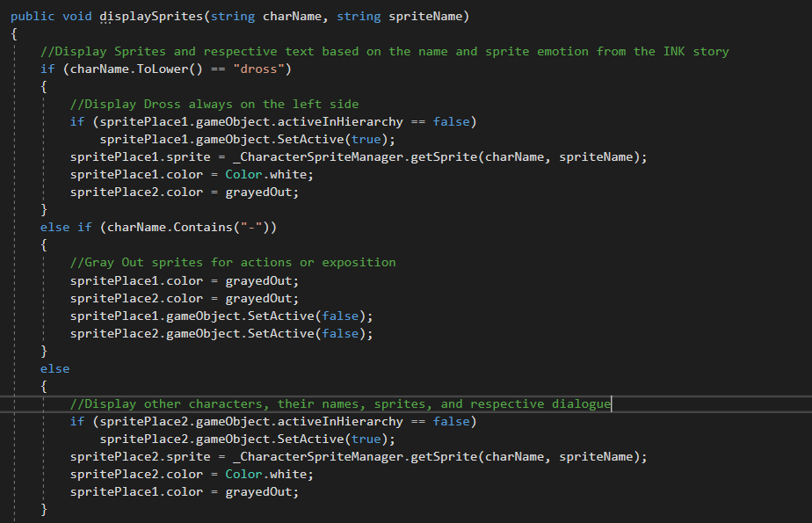Click the spritePlace1.gameObject.SetActive(false) statement

tap(221, 316)
